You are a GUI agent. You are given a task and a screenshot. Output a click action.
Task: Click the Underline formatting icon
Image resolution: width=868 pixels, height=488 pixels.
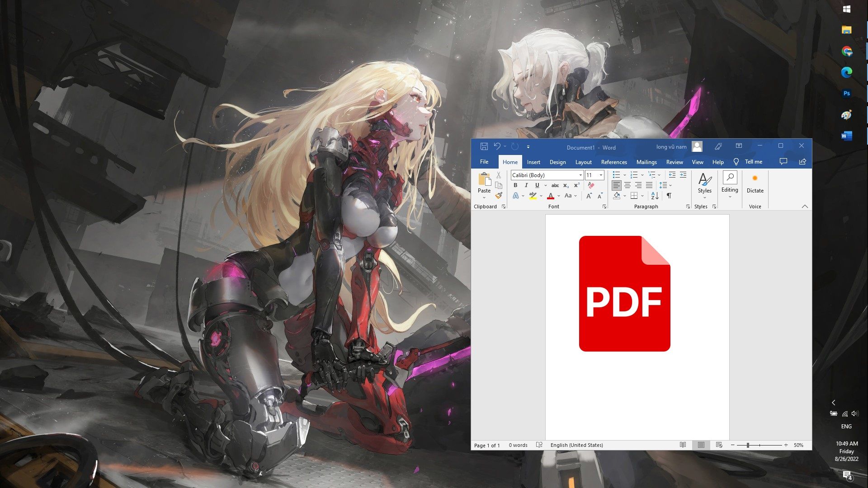537,185
